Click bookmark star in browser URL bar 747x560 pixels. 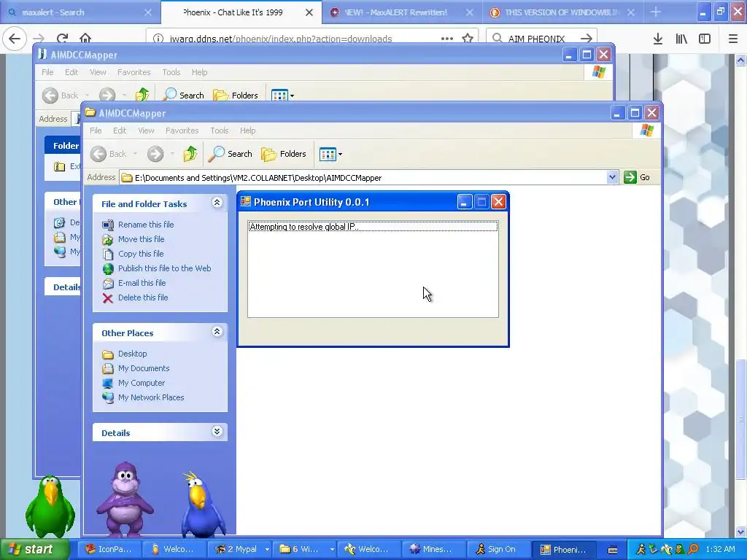tap(468, 39)
